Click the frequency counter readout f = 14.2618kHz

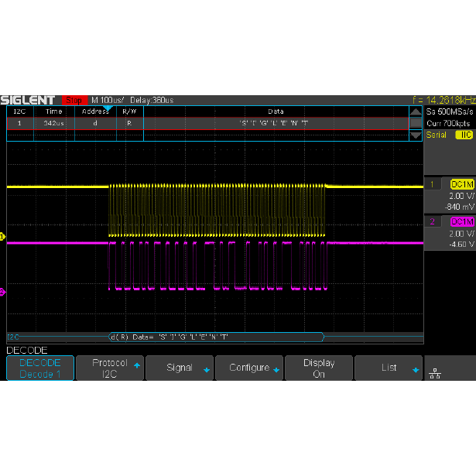click(x=444, y=100)
